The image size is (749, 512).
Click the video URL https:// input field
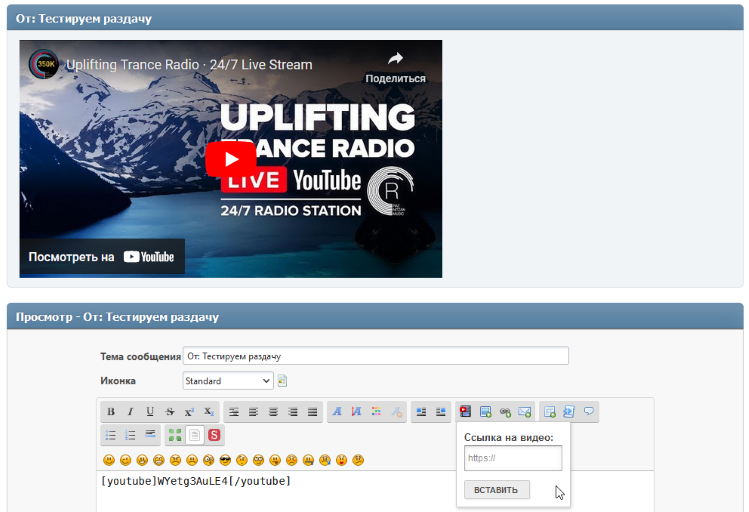[513, 458]
